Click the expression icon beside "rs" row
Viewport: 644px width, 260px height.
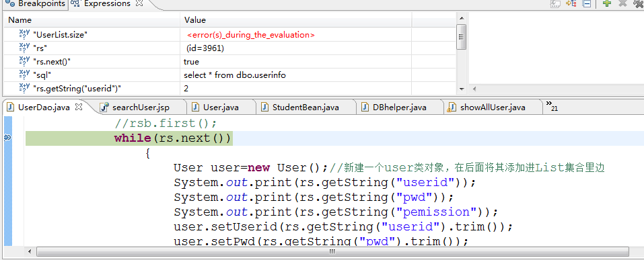pyautogui.click(x=24, y=48)
